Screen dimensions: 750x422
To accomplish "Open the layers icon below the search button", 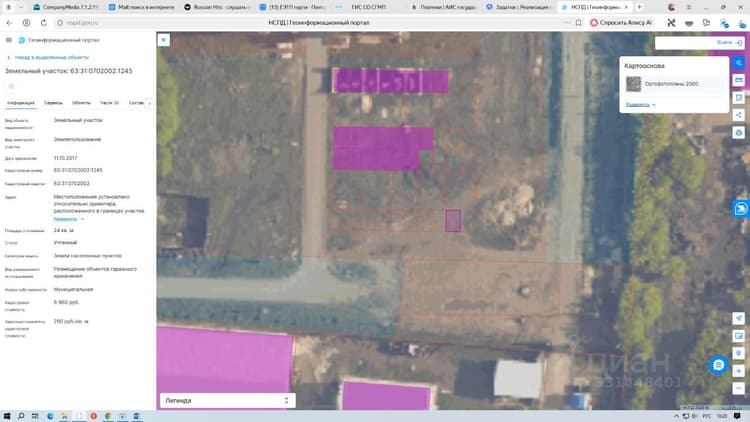I will click(739, 80).
